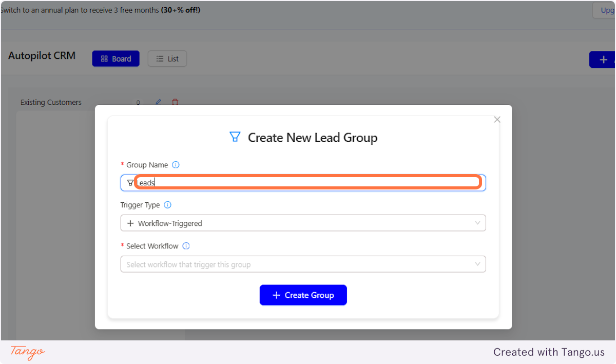Open the Select Workflow info tooltip

[x=186, y=245]
